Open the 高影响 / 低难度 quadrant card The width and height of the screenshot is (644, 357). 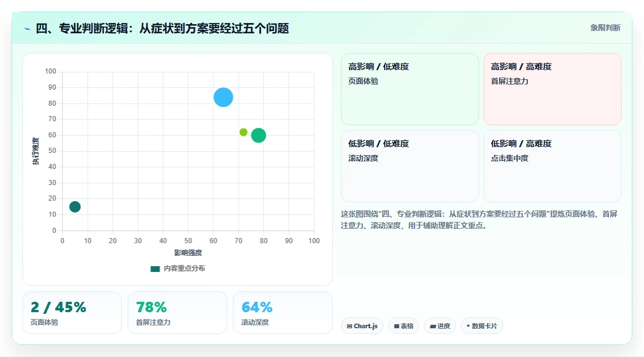point(410,89)
